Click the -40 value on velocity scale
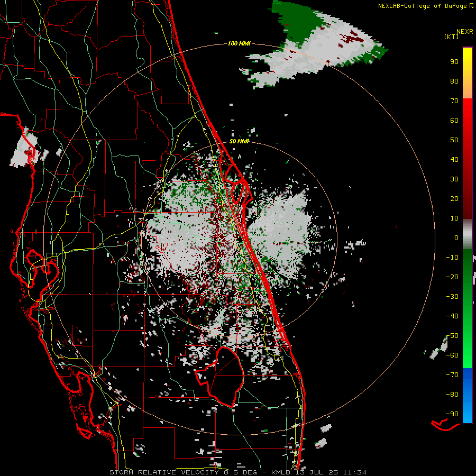476x476 pixels. click(x=452, y=316)
